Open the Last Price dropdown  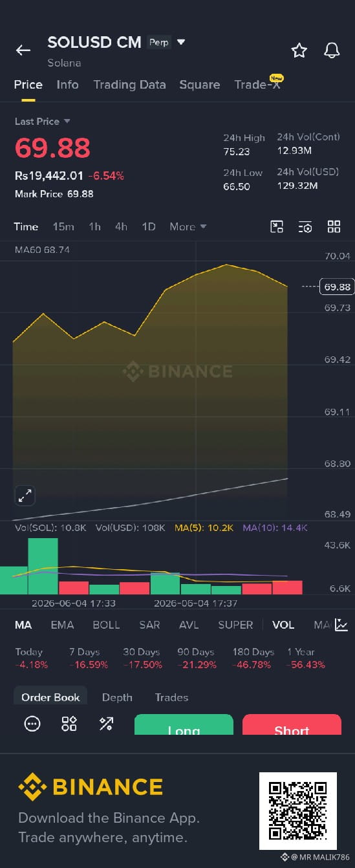point(43,122)
